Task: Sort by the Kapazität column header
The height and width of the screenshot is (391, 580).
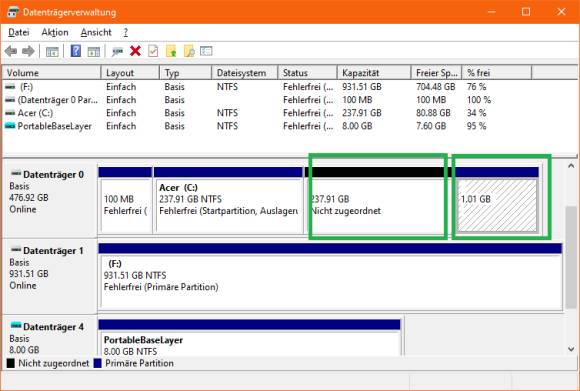Action: 374,73
